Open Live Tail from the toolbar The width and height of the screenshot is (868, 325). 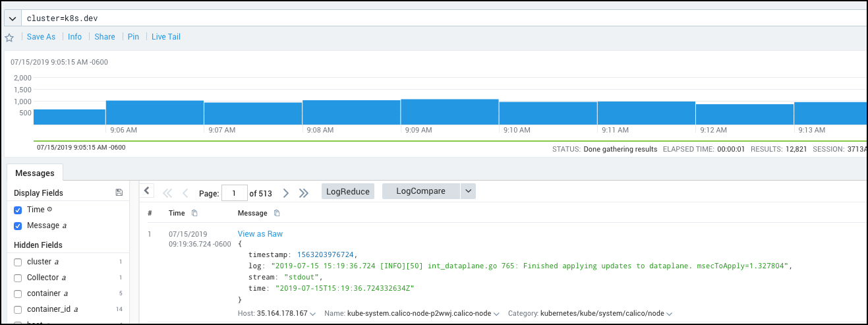click(x=165, y=37)
